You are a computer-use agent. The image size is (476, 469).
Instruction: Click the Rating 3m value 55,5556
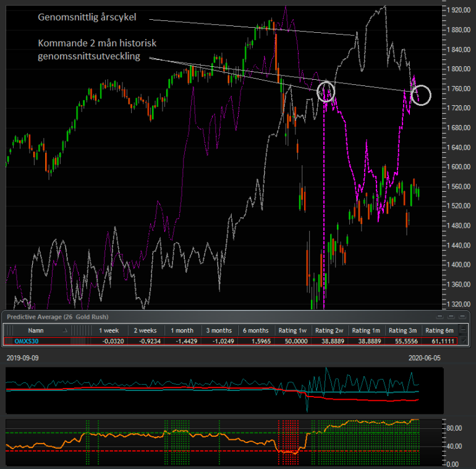(403, 341)
